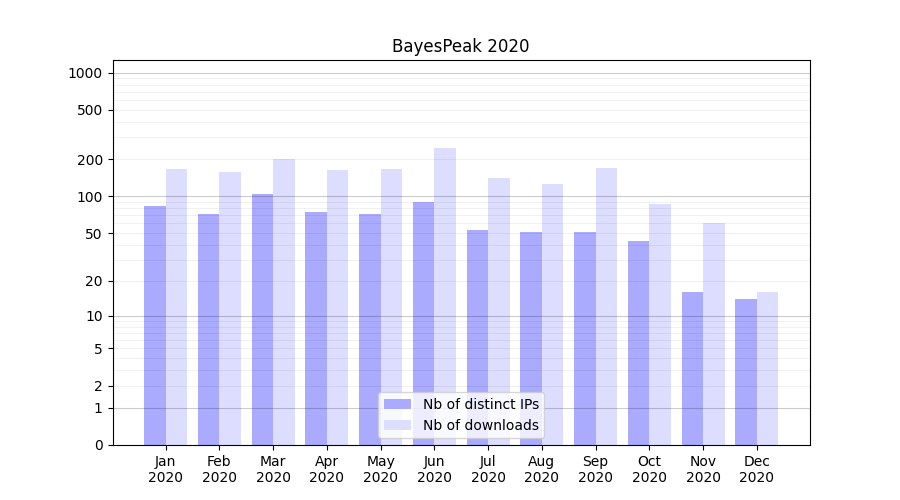Click the August 2020 distinct IPs bar

531,338
